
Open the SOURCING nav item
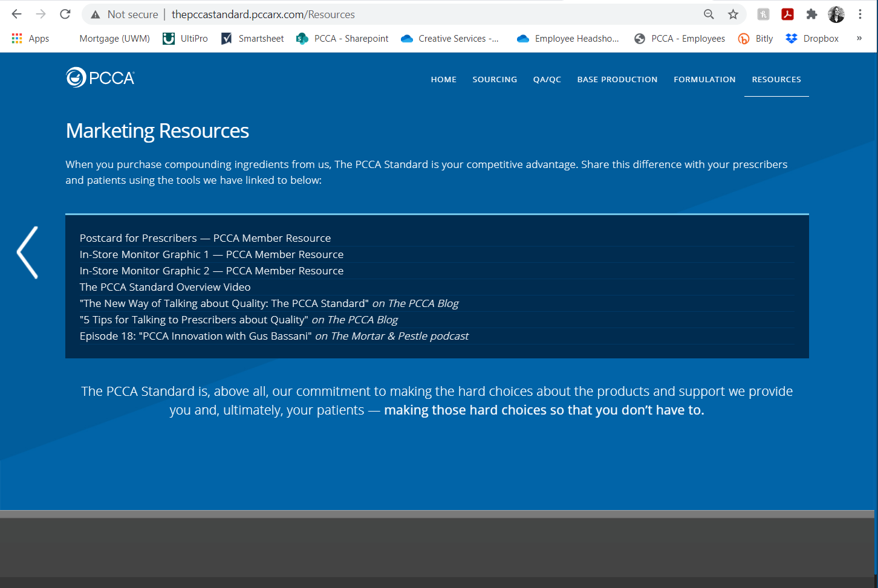click(495, 79)
